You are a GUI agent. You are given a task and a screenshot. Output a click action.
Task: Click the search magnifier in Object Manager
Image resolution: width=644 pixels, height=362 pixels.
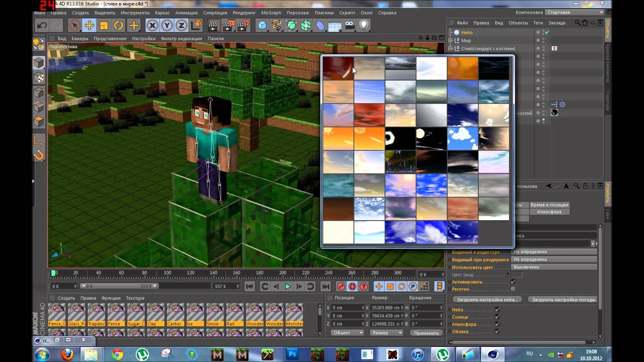coord(578,23)
